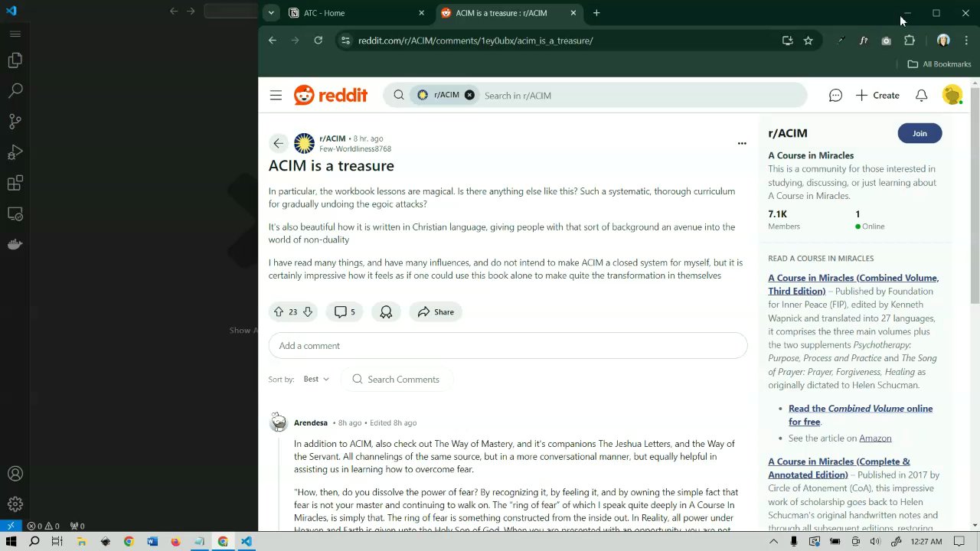Open VS Code Manage gear menu
Screen dimensions: 980x551
pos(15,504)
